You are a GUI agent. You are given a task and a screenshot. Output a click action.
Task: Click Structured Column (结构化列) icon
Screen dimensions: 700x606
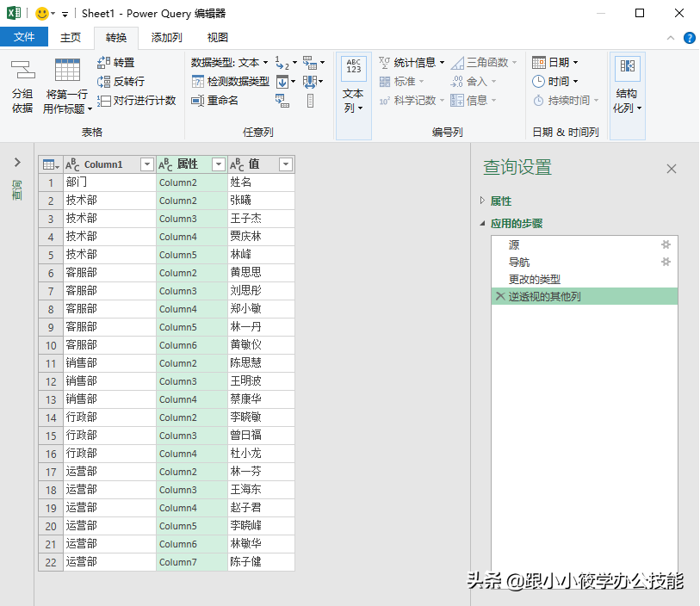[627, 67]
